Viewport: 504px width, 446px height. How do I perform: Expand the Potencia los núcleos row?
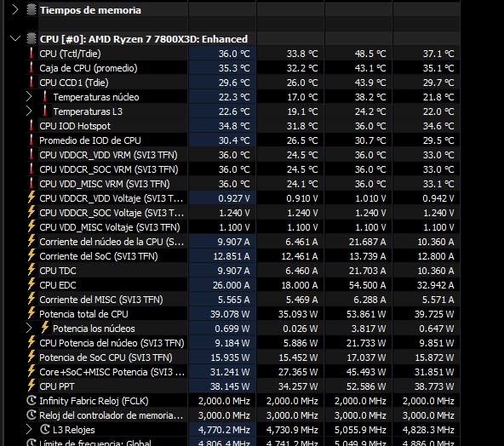click(x=29, y=328)
